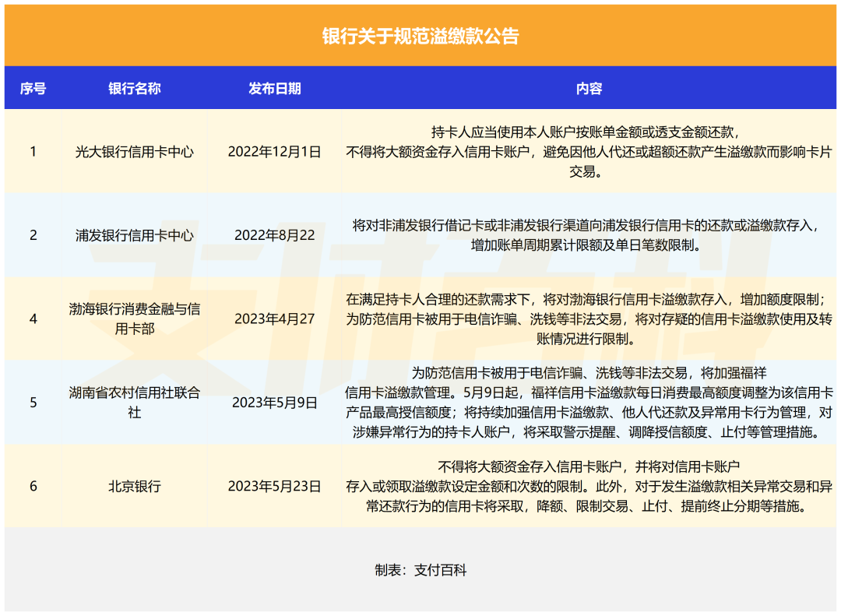This screenshot has height=616, width=841.
Task: Click content text starting 持卡人应当使用本人账户
Action: 589,152
